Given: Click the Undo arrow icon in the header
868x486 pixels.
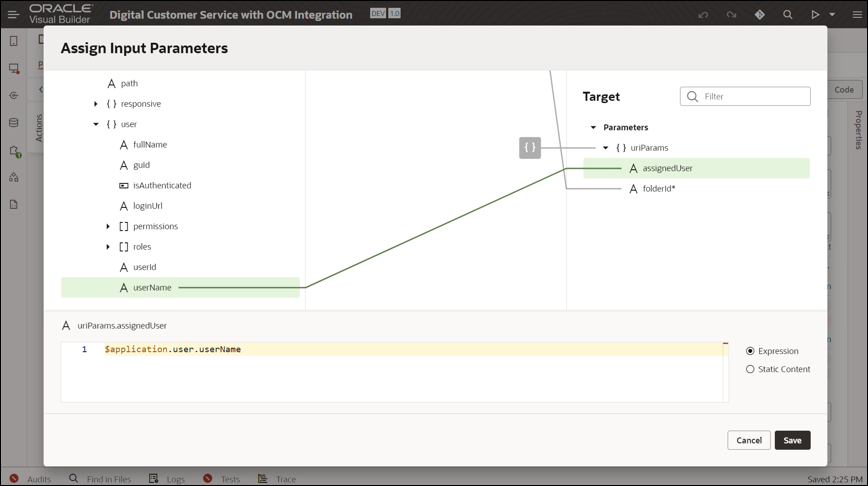Looking at the screenshot, I should click(x=703, y=15).
